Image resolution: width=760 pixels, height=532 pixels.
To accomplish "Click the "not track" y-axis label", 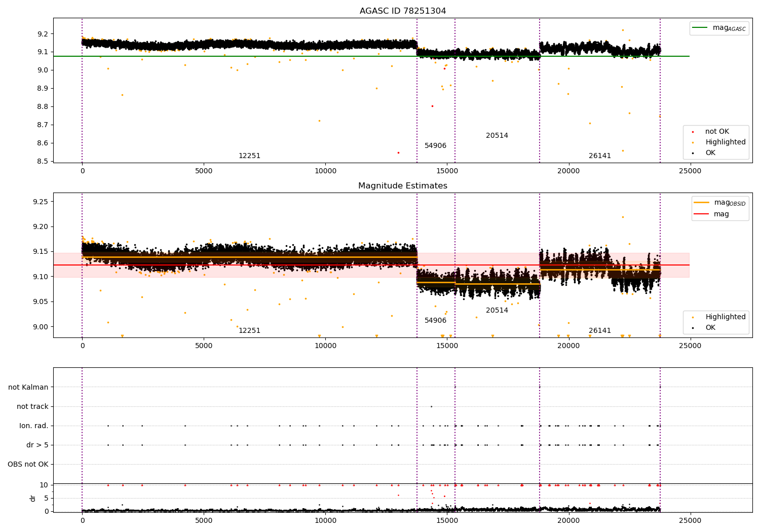I will click(x=32, y=407).
